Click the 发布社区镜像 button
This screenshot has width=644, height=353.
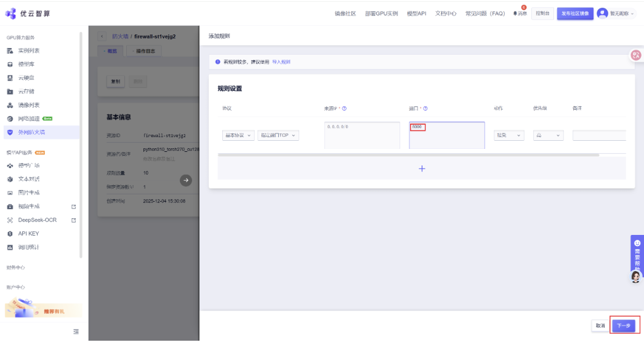[575, 14]
